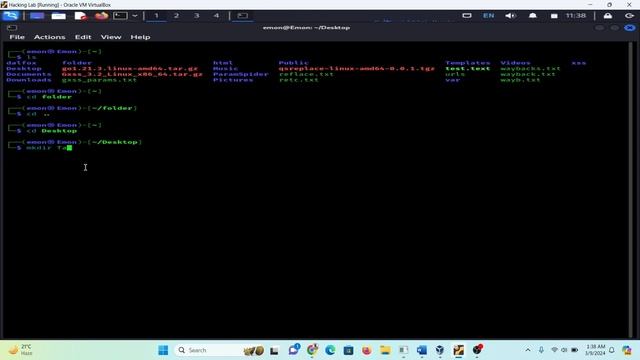640x360 pixels.
Task: Click the show desktop icon in Kali panel
Action: [37, 16]
